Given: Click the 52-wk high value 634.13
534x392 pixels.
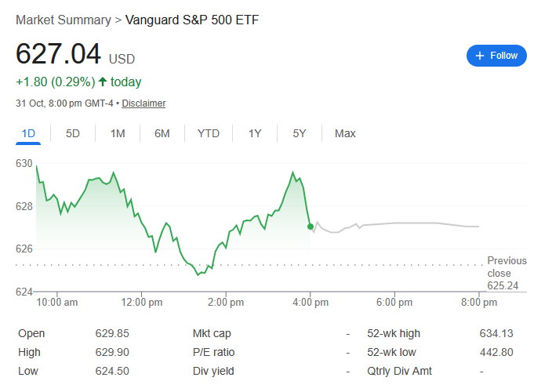Looking at the screenshot, I should click(496, 333).
